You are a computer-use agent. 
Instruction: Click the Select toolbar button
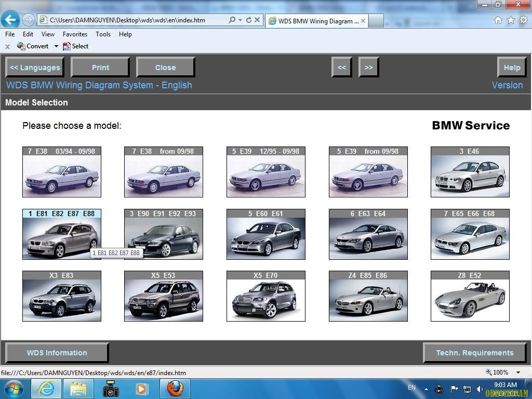(76, 46)
